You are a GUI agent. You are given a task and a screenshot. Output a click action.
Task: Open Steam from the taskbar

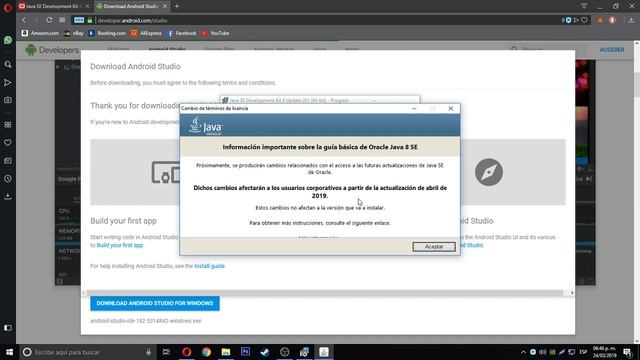click(265, 352)
